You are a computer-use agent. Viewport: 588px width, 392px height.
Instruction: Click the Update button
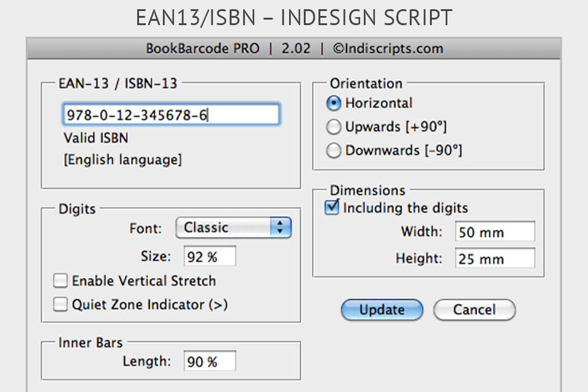tap(382, 310)
